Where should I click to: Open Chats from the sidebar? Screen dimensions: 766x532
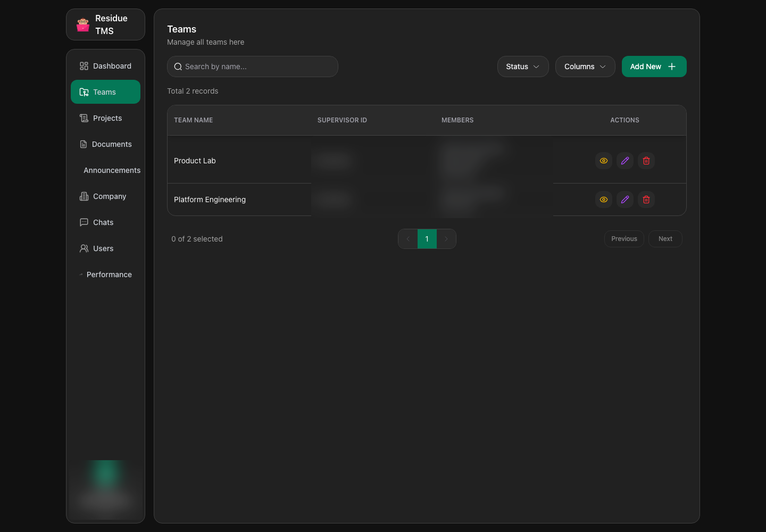pos(105,222)
